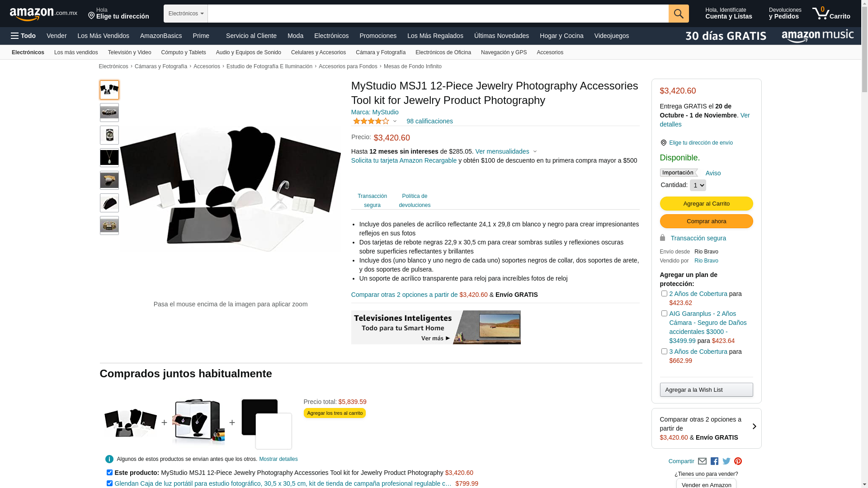Share product via email icon
The width and height of the screenshot is (868, 488).
[702, 461]
